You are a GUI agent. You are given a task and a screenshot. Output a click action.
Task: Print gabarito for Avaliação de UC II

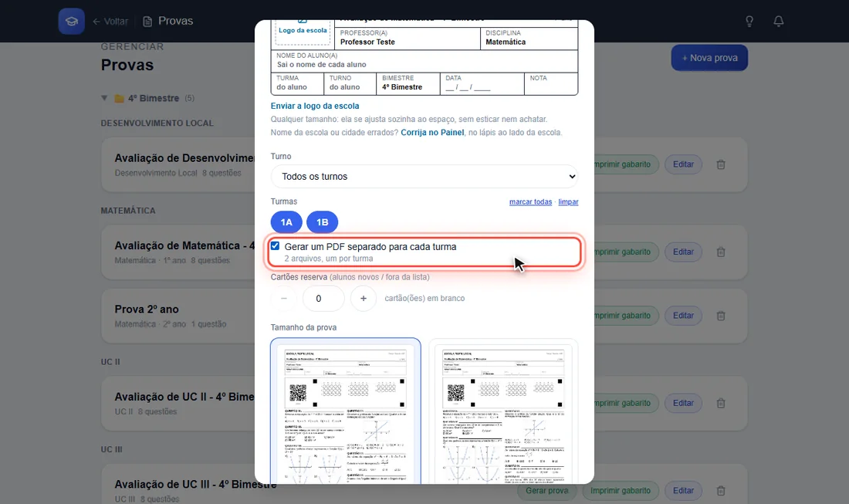pos(626,404)
